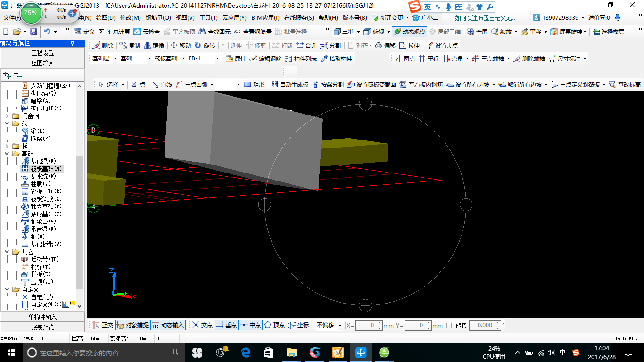Click the 绘图输入 panel button

click(x=42, y=63)
